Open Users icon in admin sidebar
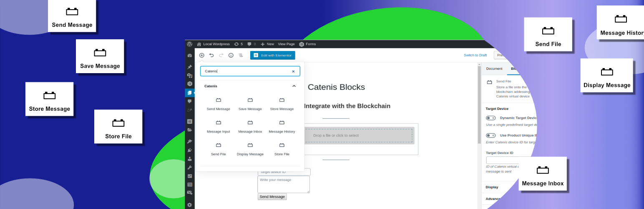 189,159
